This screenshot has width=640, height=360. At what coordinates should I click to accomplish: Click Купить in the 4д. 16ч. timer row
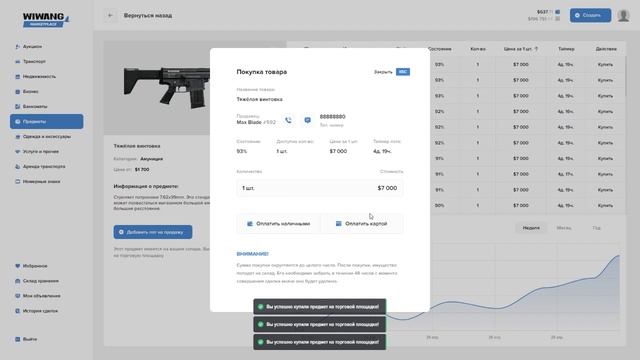(605, 111)
